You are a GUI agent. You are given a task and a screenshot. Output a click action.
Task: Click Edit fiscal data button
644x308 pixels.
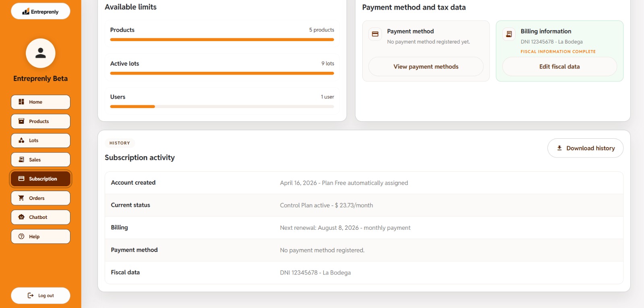click(x=559, y=67)
